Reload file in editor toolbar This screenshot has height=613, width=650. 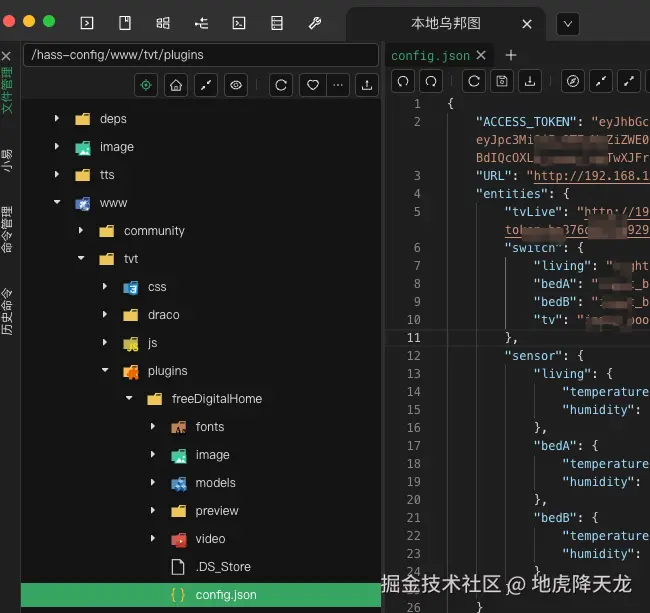pyautogui.click(x=474, y=81)
